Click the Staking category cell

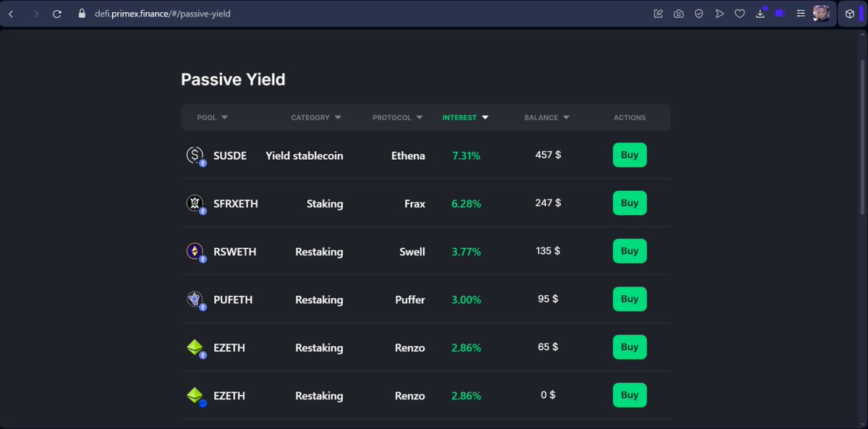(325, 204)
